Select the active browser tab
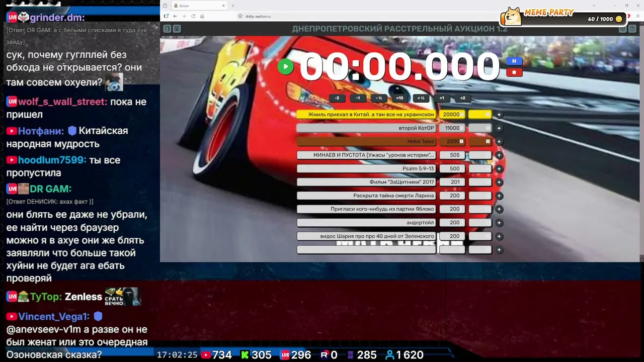This screenshot has width=644, height=362. pyautogui.click(x=200, y=6)
